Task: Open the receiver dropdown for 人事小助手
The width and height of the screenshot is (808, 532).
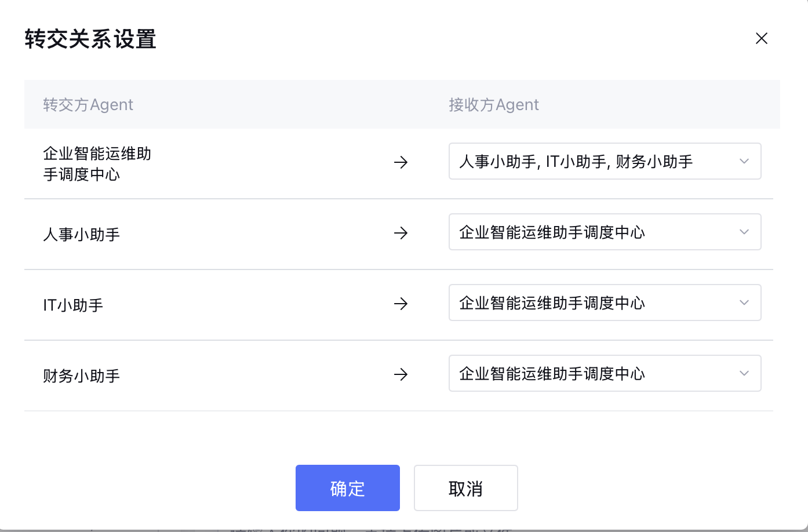Action: [605, 232]
